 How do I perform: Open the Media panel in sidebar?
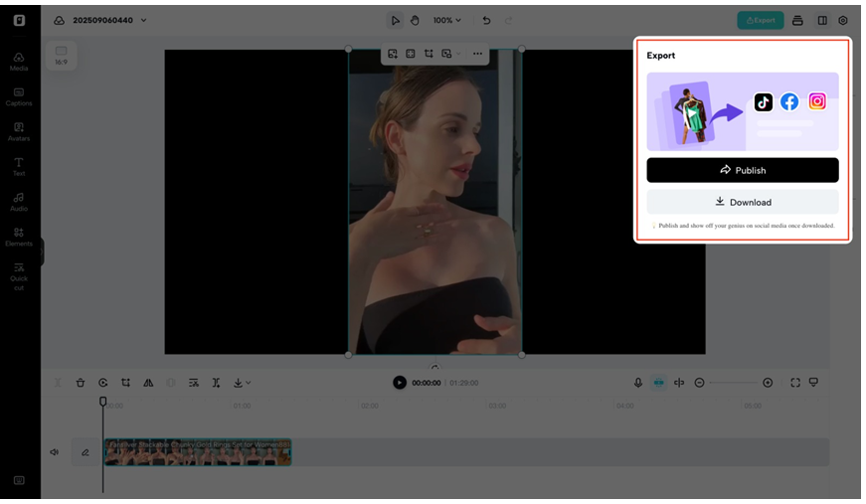click(x=19, y=61)
